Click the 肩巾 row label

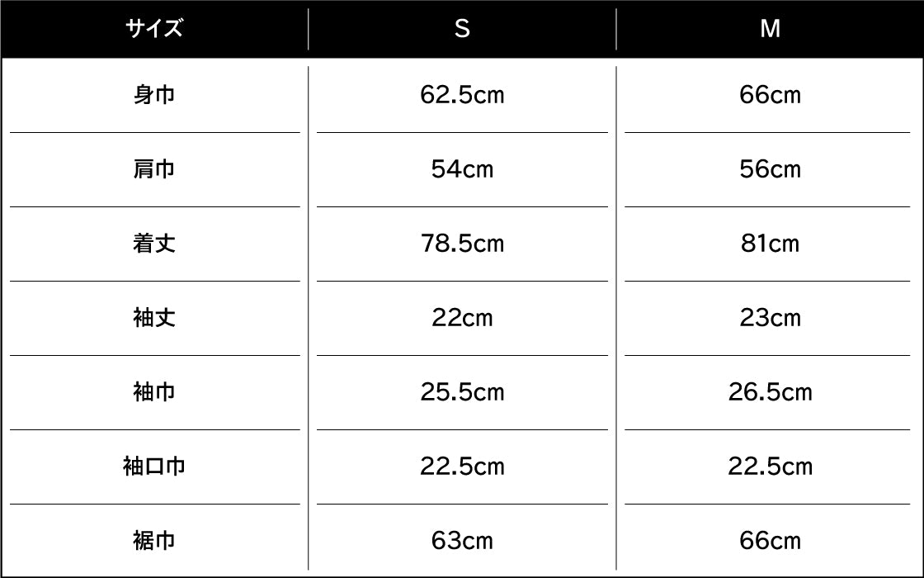click(154, 170)
